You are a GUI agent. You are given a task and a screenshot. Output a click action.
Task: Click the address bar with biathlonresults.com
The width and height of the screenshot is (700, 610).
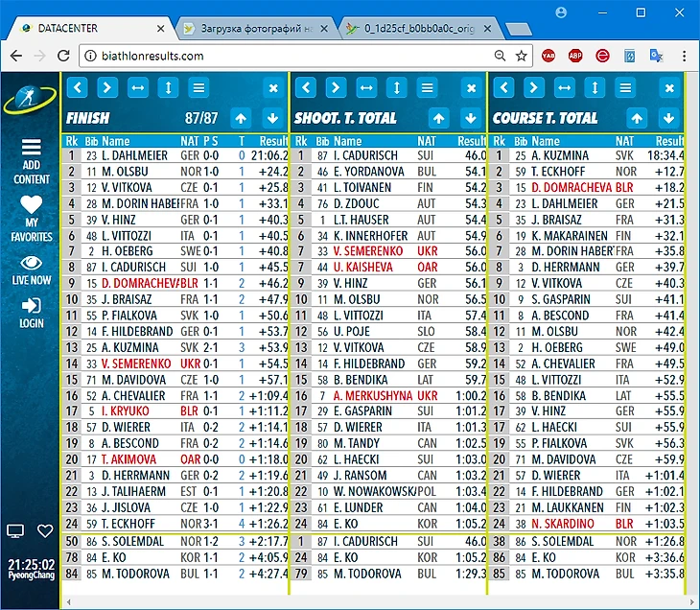pyautogui.click(x=288, y=56)
